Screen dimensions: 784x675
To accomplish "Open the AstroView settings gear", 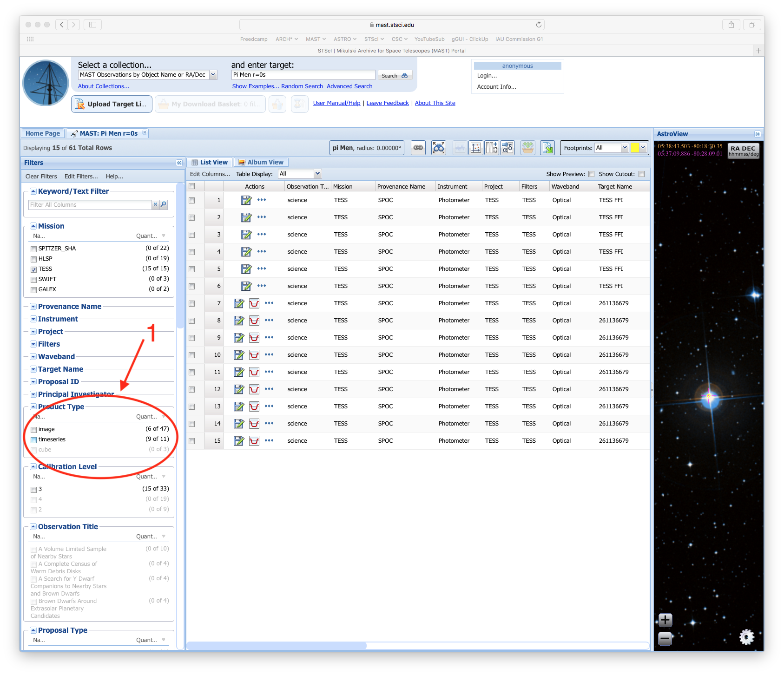I will click(x=747, y=637).
